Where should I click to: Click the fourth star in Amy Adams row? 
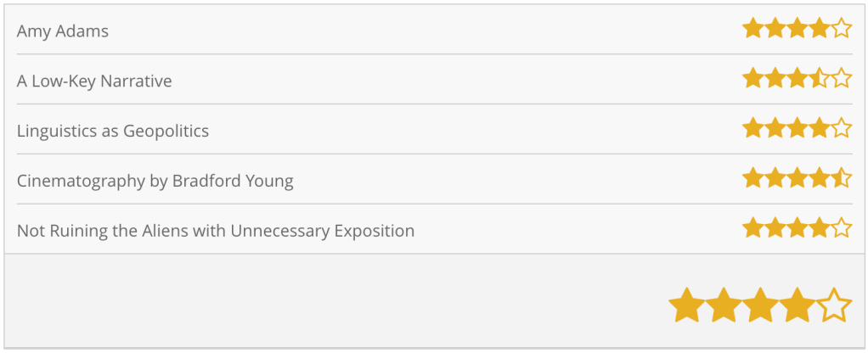click(x=819, y=30)
